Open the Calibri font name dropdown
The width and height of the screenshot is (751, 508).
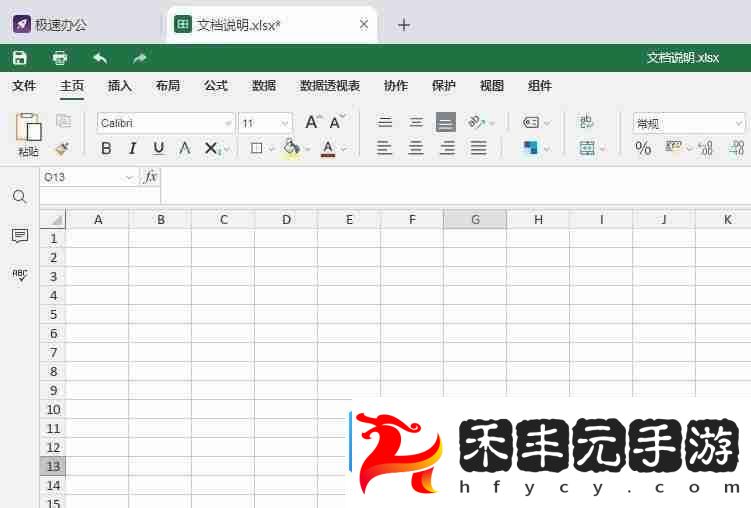point(228,124)
